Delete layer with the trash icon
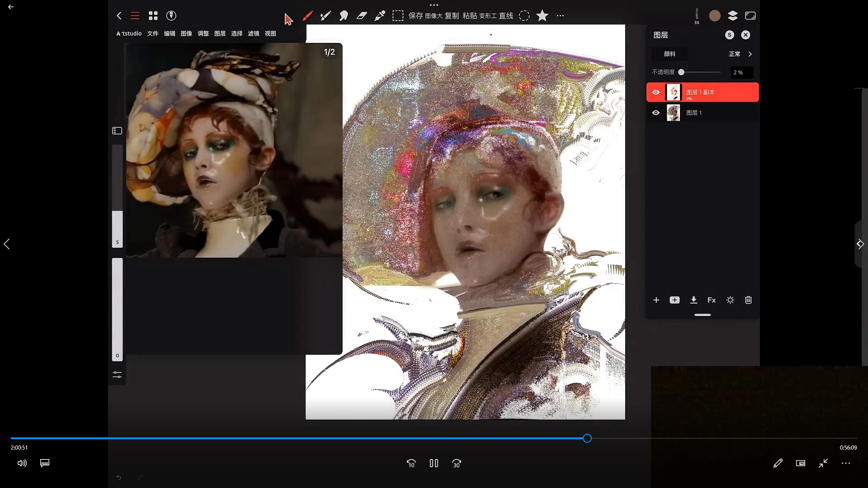Screen dimensions: 868x488 (x=748, y=300)
